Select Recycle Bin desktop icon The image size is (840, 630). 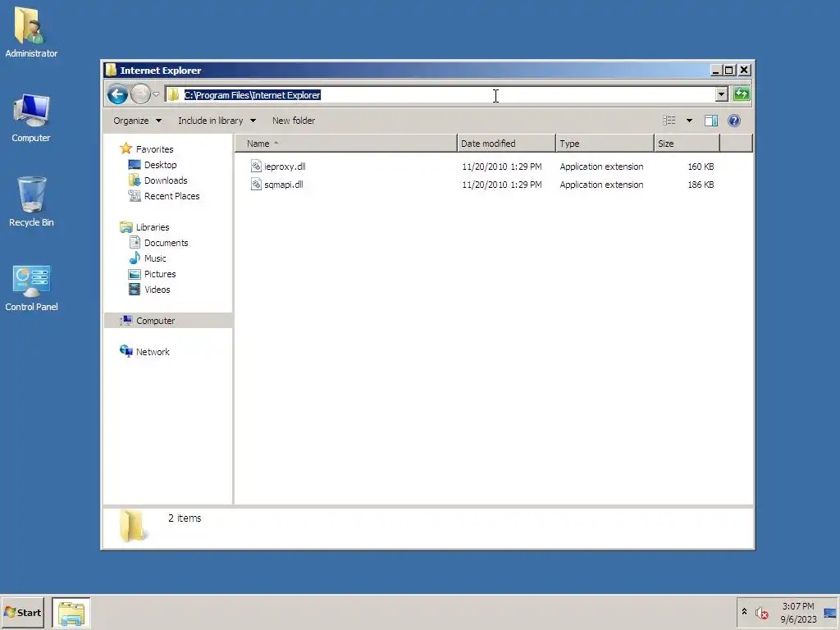(x=31, y=202)
